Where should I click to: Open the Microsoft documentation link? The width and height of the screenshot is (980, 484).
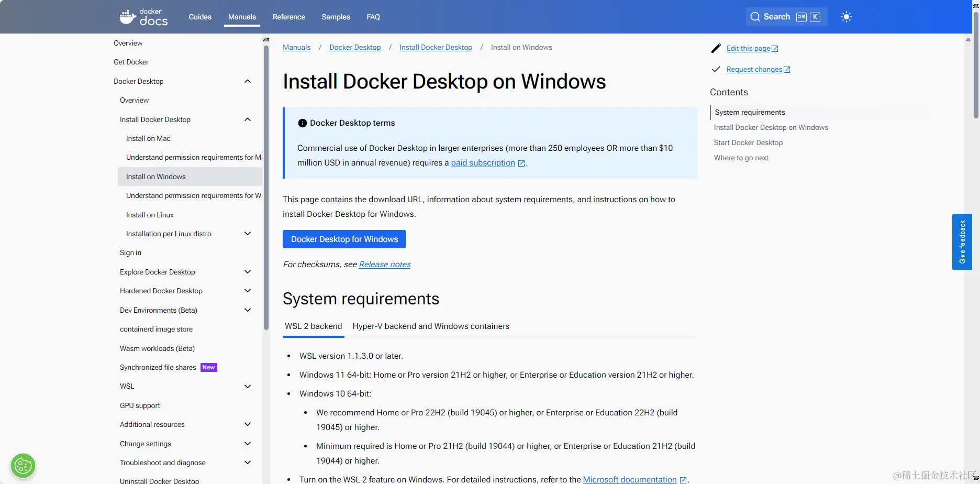[x=630, y=480]
